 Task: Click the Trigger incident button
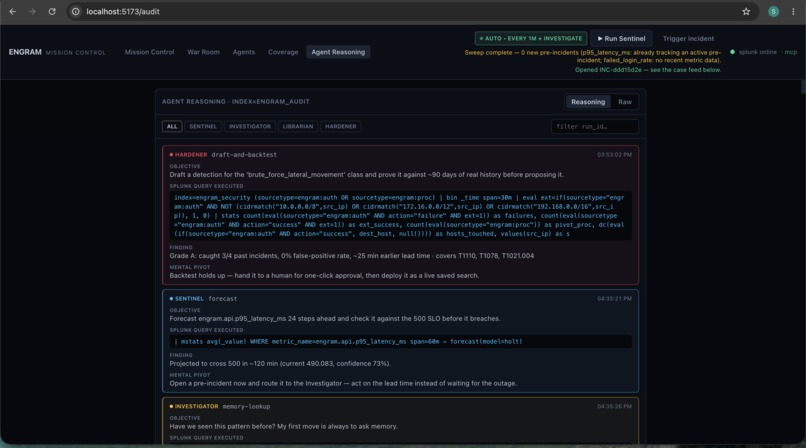(688, 39)
